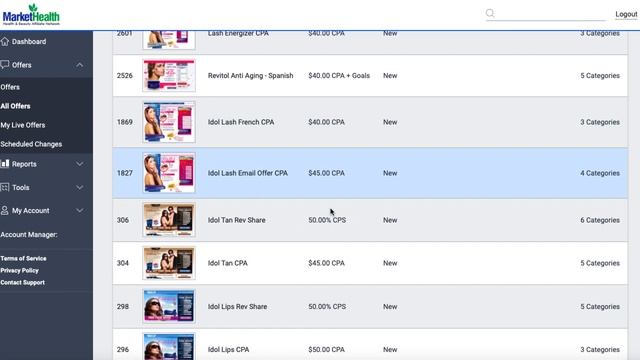Viewport: 640px width, 360px height.
Task: Click $45.00 CPA payout of Idol Lash Email Offer
Action: pos(327,173)
